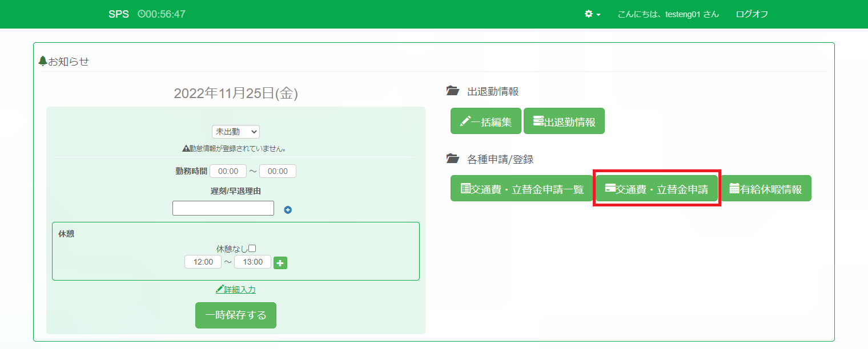Tick the 休憩なし checkbox
868x349 pixels.
click(x=252, y=249)
